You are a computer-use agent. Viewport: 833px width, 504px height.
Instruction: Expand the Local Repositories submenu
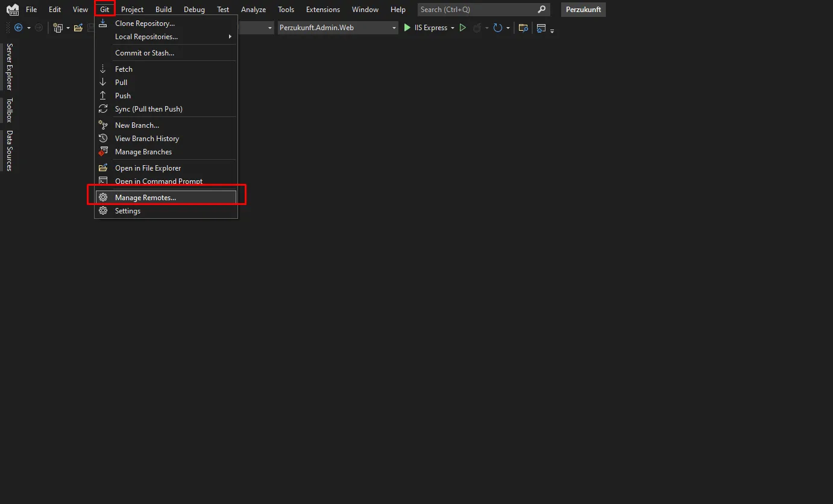[x=166, y=37]
